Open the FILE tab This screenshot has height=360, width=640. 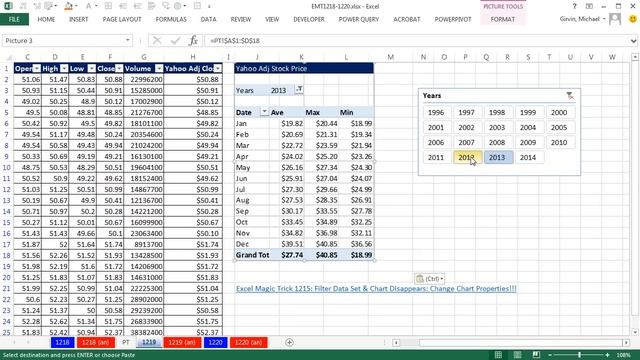[x=14, y=19]
